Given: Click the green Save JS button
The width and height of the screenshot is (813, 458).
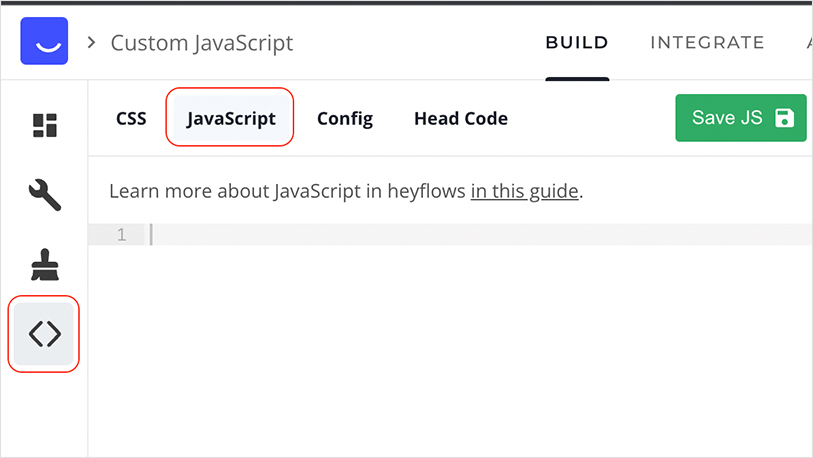Looking at the screenshot, I should click(741, 118).
